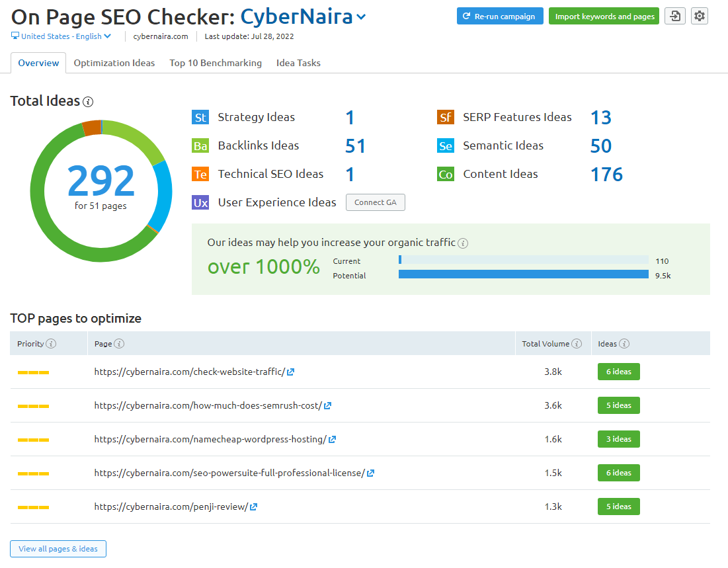Image resolution: width=728 pixels, height=568 pixels.
Task: Click the SERP Features Sf icon
Action: coord(445,117)
